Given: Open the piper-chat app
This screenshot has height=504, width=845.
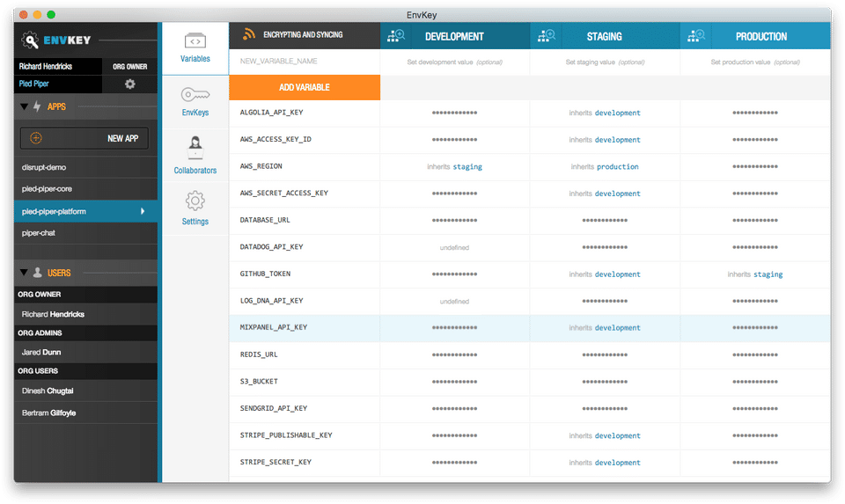Looking at the screenshot, I should [85, 233].
